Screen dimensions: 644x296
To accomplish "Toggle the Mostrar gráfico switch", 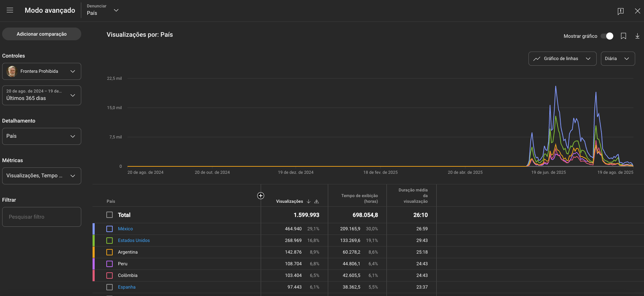I will coord(607,36).
